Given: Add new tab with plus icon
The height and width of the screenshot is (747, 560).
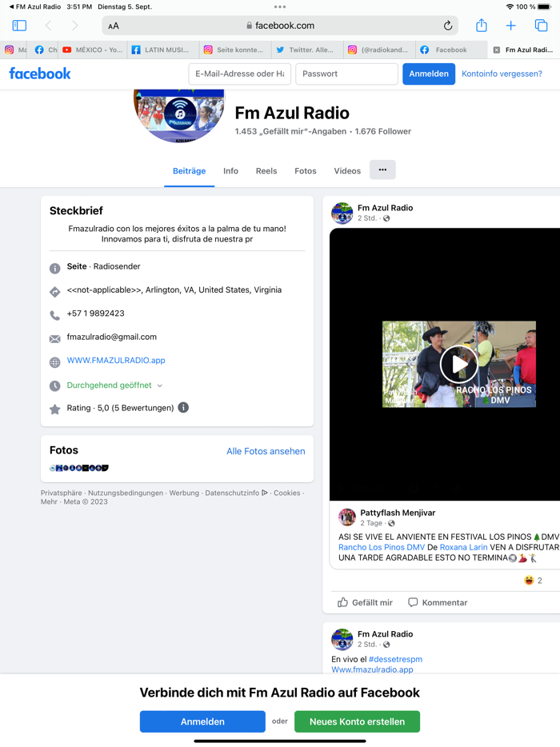Looking at the screenshot, I should click(x=510, y=26).
